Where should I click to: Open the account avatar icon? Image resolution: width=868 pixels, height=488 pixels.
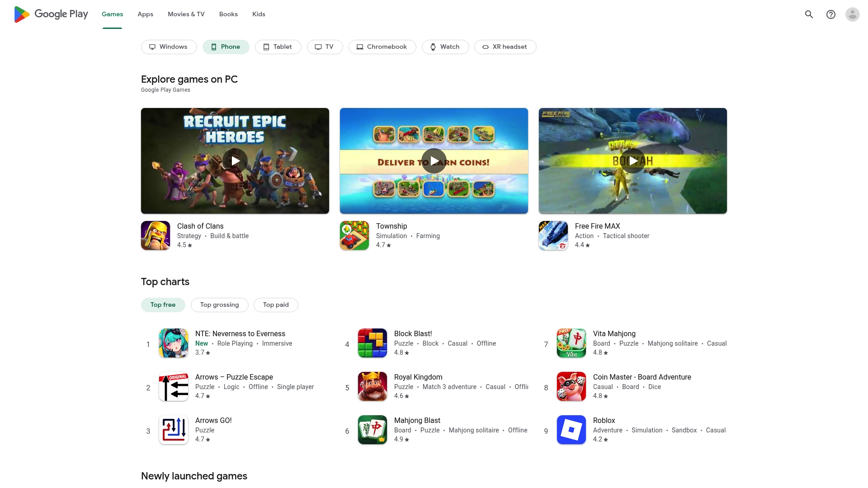(x=853, y=14)
